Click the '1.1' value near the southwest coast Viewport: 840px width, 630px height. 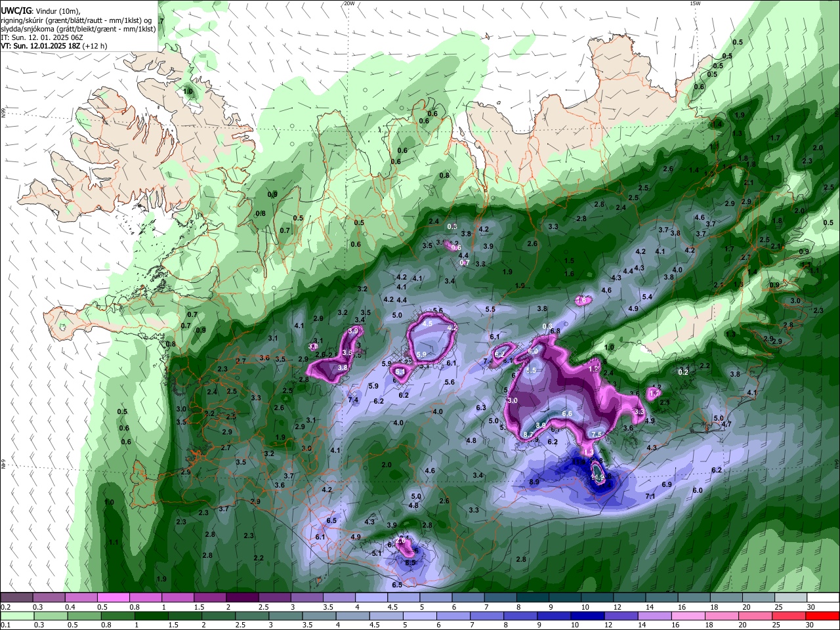coord(114,542)
